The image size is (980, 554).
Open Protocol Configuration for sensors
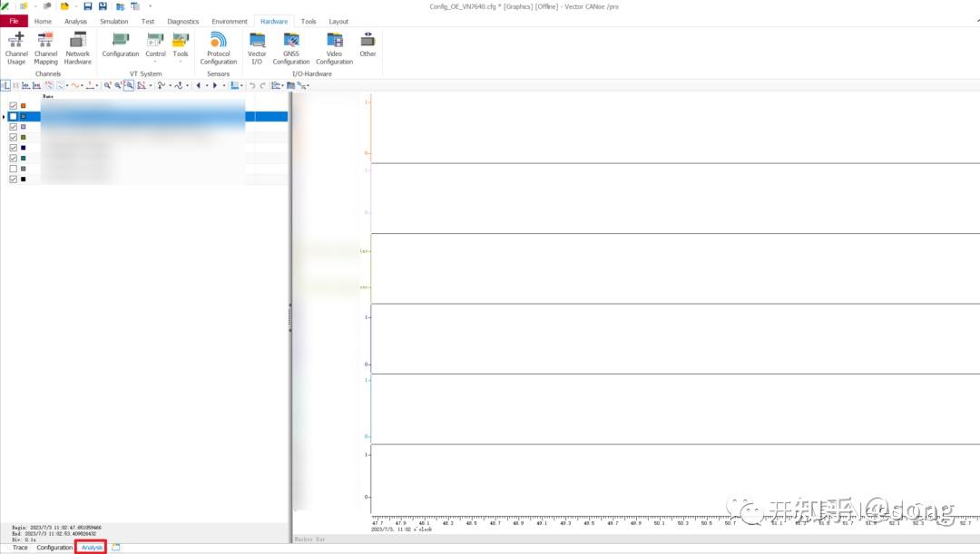coord(218,48)
